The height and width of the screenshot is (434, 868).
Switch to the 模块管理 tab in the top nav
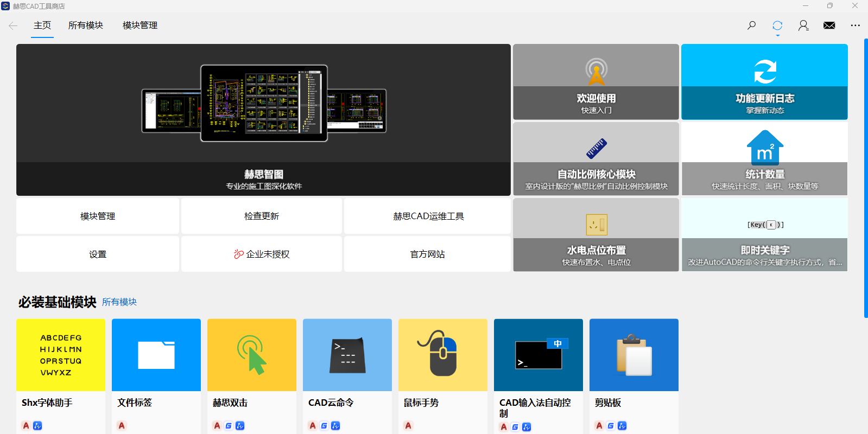(140, 25)
